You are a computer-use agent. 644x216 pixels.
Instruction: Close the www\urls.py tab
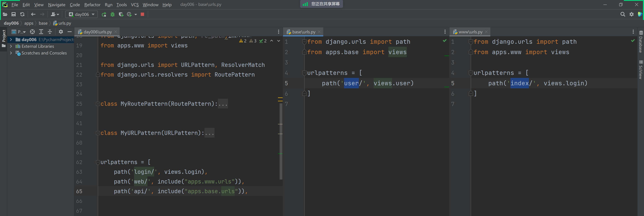pos(486,32)
